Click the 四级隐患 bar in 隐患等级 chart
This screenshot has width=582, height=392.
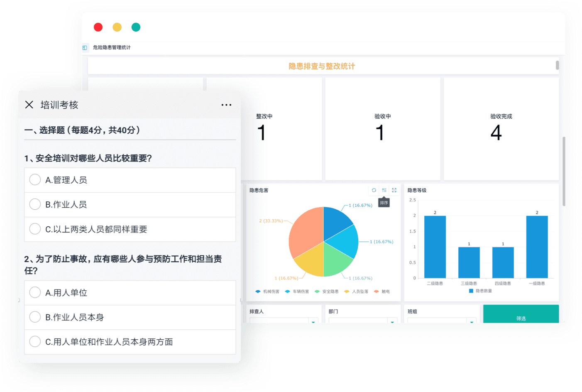(x=503, y=262)
